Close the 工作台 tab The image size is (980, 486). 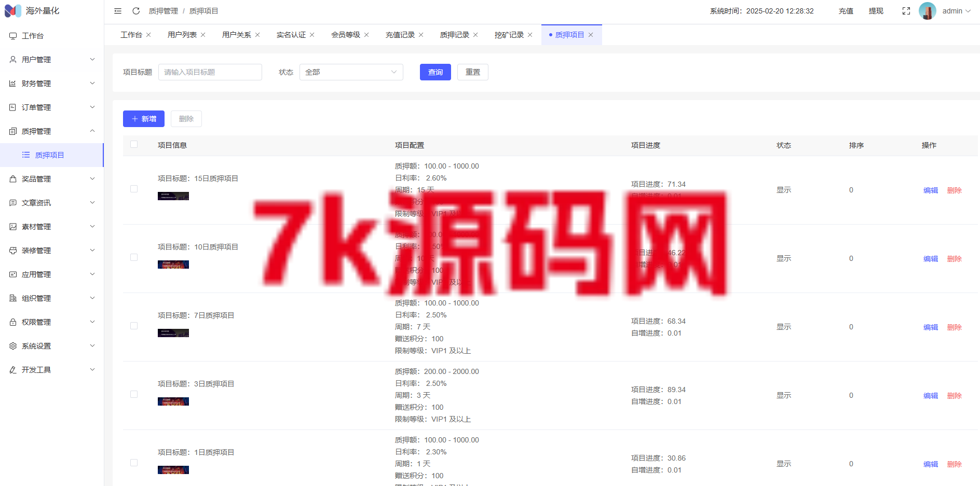pos(148,35)
